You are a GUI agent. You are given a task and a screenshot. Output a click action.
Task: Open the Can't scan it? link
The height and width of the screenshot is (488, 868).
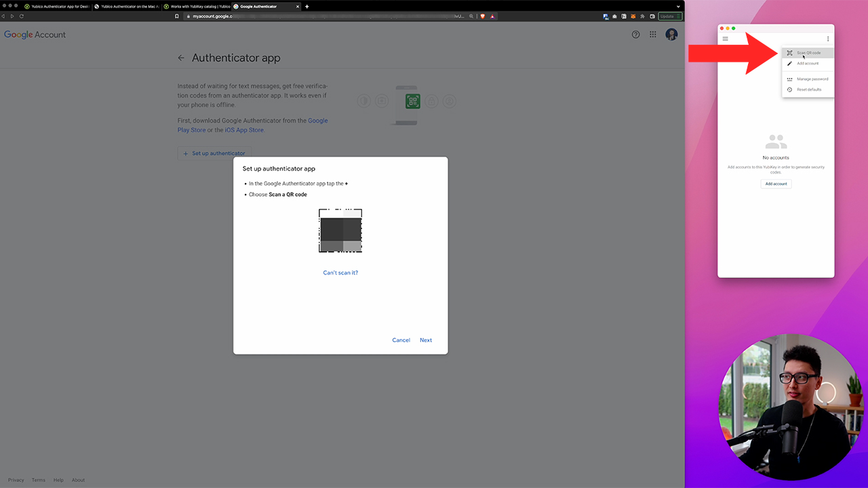[x=340, y=272]
